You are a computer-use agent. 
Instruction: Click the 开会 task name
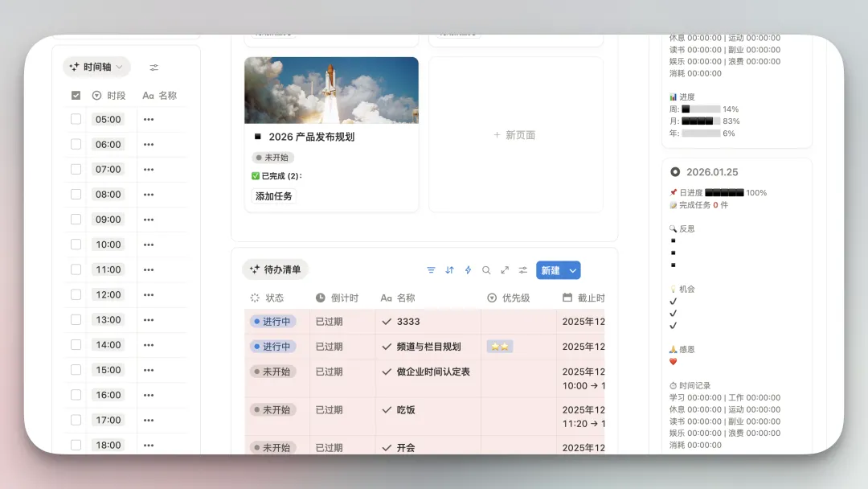406,447
